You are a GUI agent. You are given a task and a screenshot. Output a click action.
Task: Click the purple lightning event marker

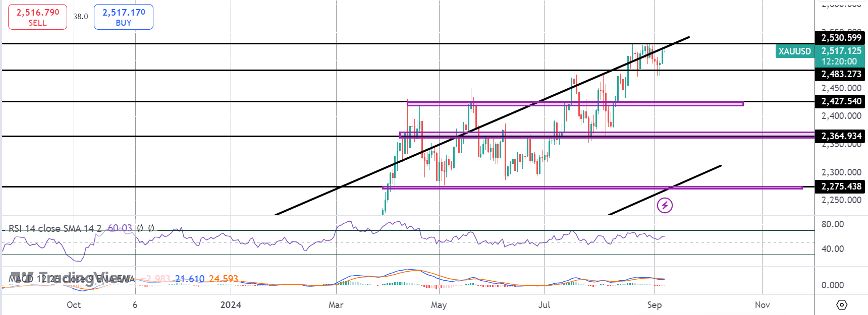(x=665, y=205)
